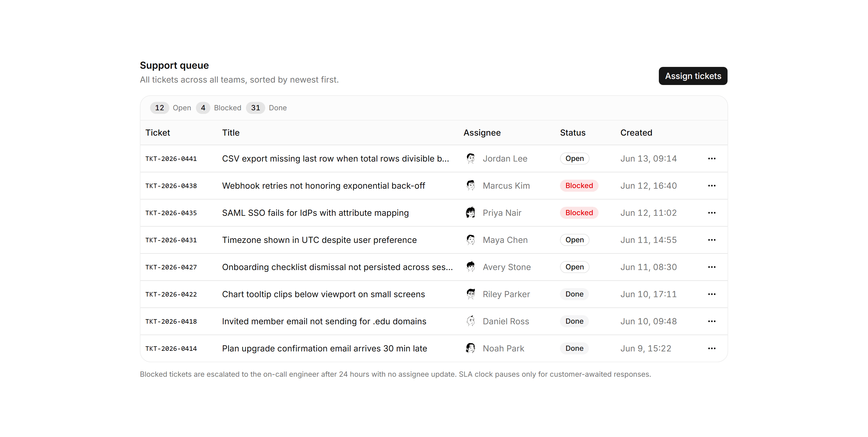Click assignee name Riley Parker
This screenshot has height=437, width=868.
[506, 294]
